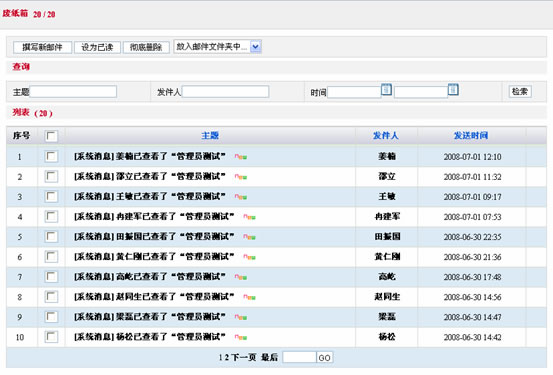Sort by the 发件人 column header
553x375 pixels.
[386, 135]
